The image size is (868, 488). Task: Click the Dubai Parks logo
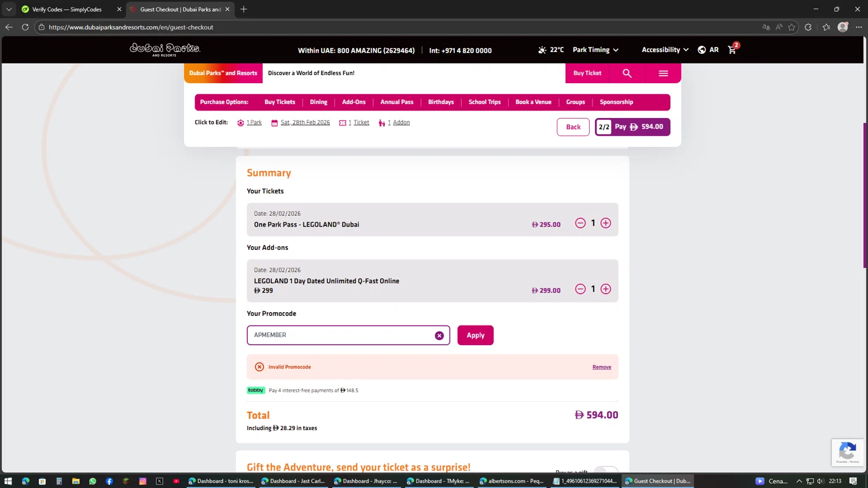[165, 50]
